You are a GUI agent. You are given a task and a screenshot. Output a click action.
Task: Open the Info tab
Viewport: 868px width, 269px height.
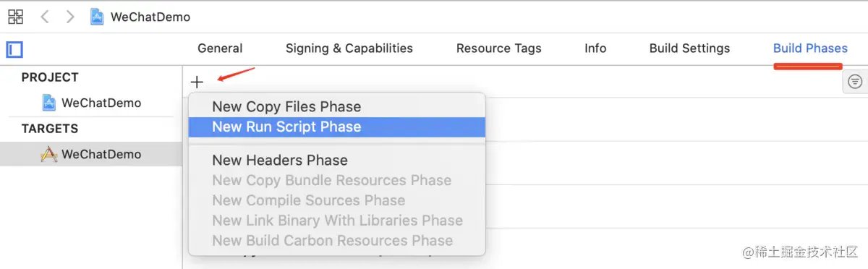[x=595, y=48]
